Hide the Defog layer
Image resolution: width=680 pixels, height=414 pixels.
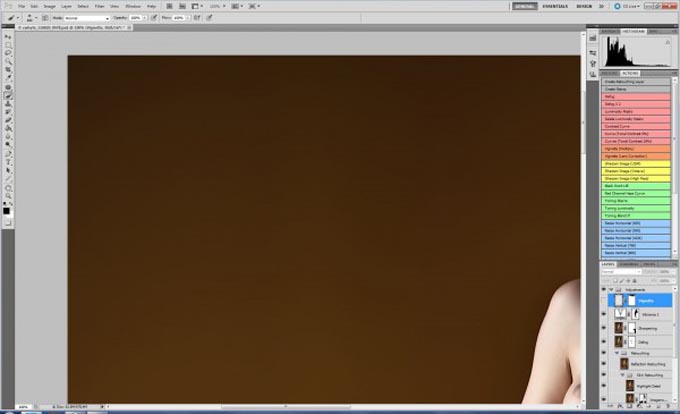(x=604, y=342)
